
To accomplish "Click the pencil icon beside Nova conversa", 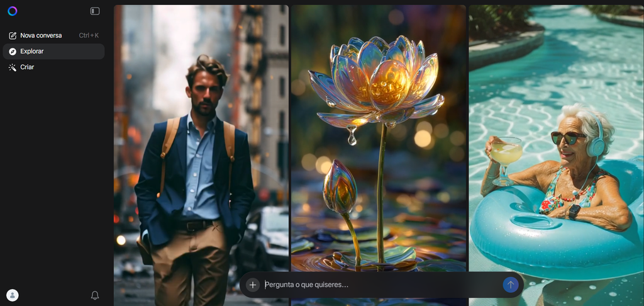I will (x=13, y=35).
